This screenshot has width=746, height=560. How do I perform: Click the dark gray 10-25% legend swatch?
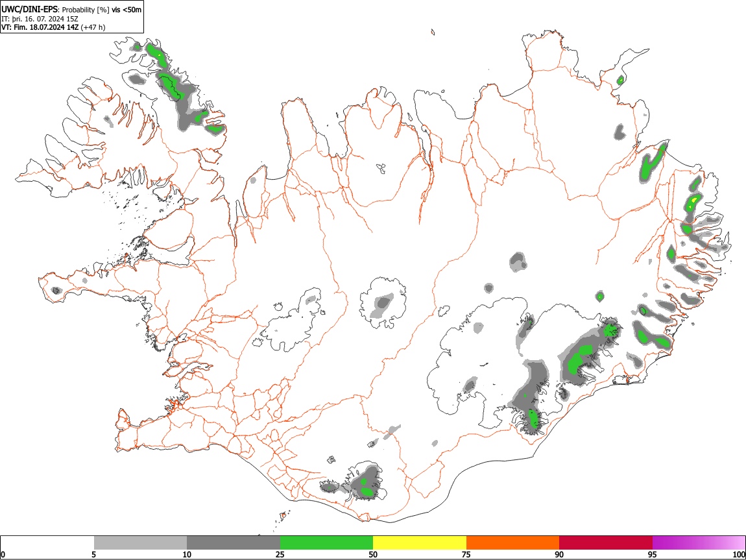point(234,543)
